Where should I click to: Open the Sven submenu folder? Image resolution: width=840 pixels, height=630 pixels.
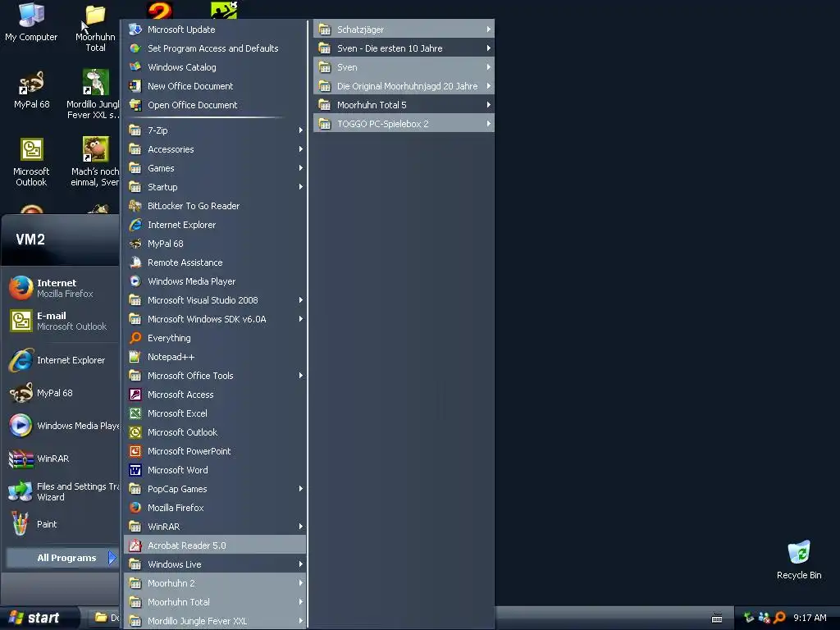404,67
